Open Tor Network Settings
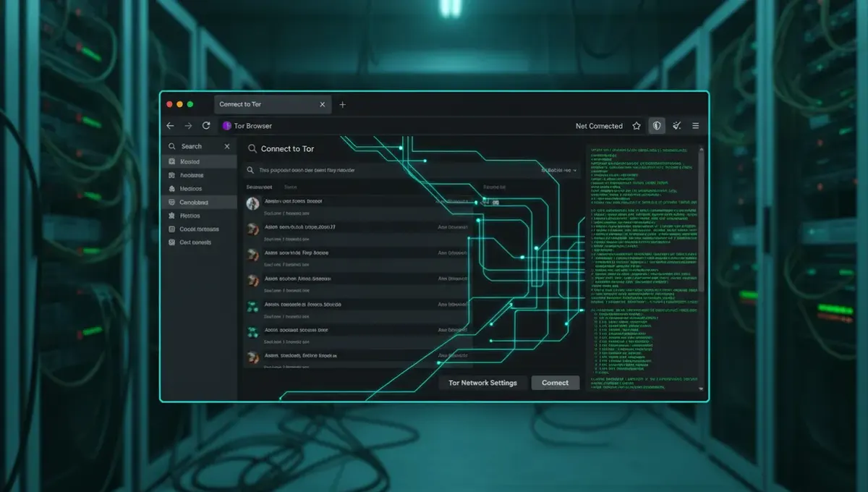This screenshot has height=492, width=868. pyautogui.click(x=482, y=383)
